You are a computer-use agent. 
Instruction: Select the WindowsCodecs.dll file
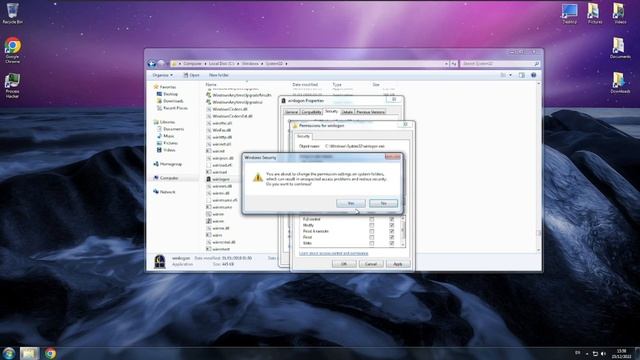(x=227, y=109)
